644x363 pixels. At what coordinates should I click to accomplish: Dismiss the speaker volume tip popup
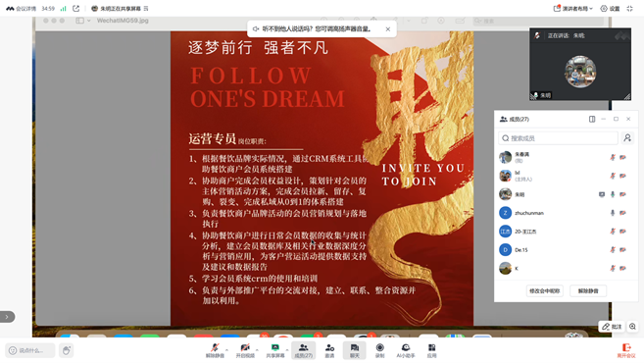[388, 28]
